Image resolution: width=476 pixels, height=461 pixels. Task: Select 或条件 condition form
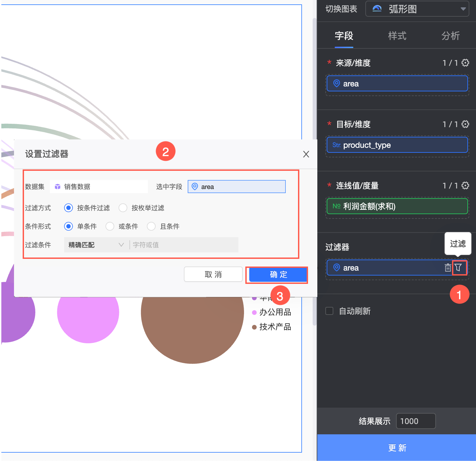[110, 226]
